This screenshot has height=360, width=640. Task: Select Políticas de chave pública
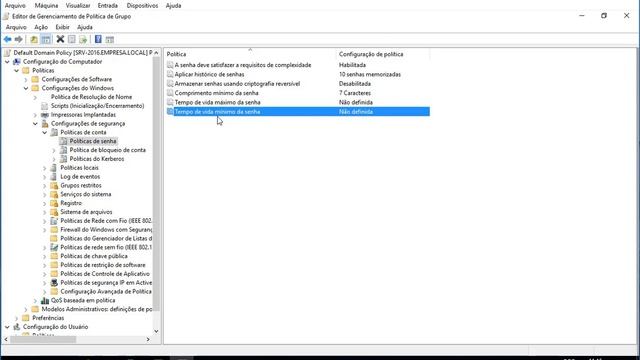point(94,256)
